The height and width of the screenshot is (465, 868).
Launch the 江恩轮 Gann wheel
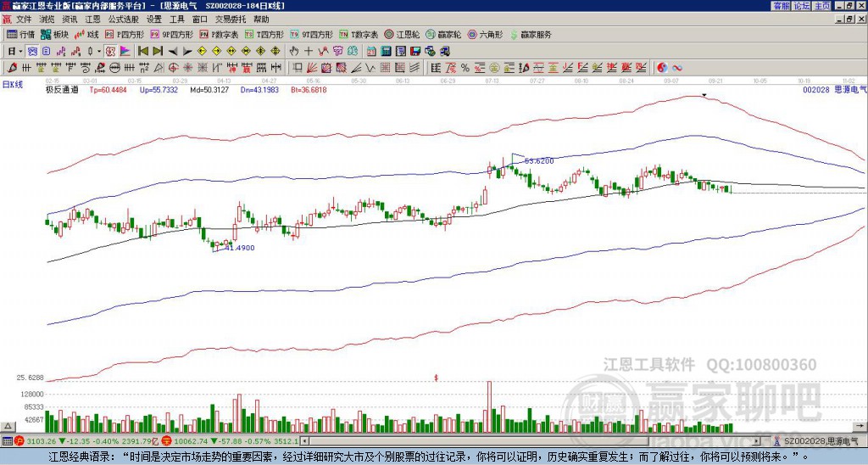pyautogui.click(x=403, y=34)
